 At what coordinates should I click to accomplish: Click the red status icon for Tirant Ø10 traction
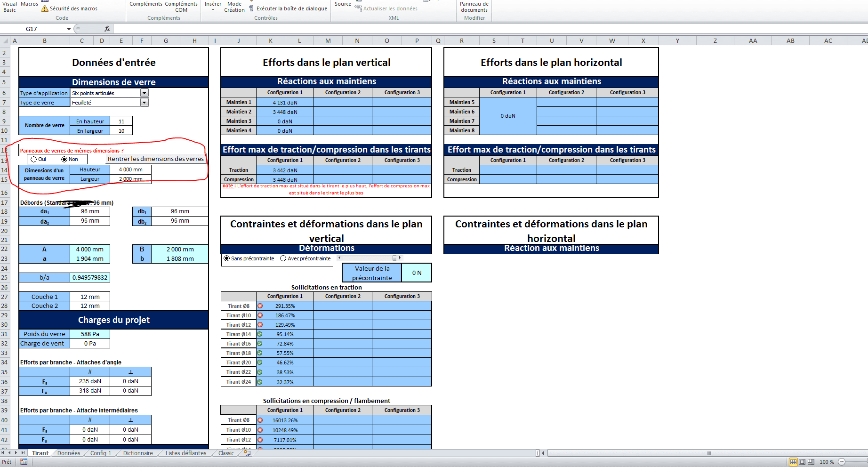click(260, 315)
